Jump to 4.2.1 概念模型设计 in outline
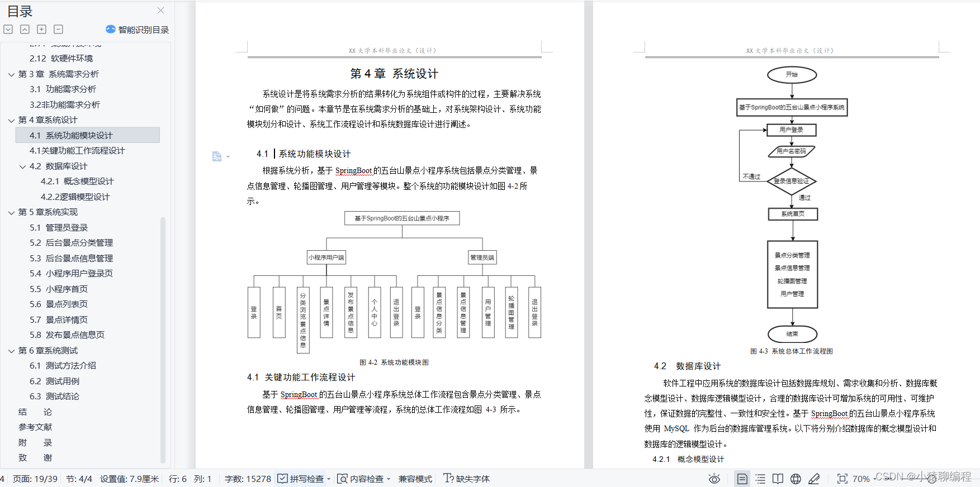Image resolution: width=980 pixels, height=487 pixels. [x=77, y=182]
